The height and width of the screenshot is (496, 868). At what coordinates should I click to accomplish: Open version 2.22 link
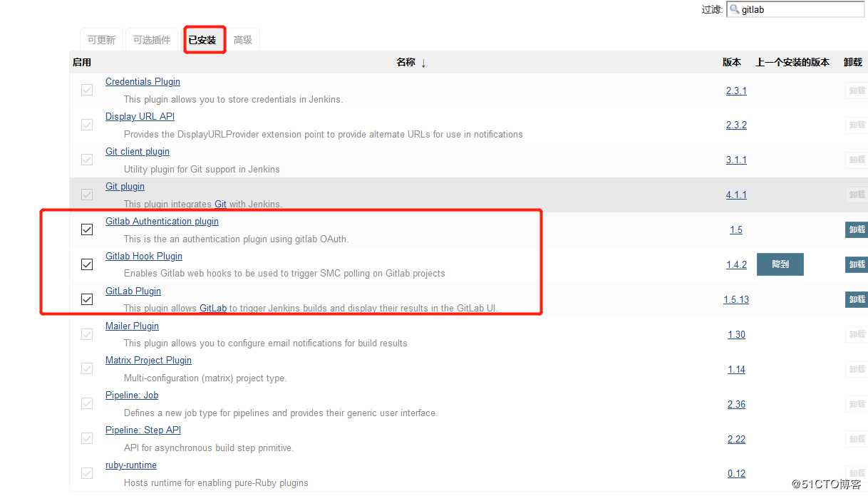tap(736, 439)
